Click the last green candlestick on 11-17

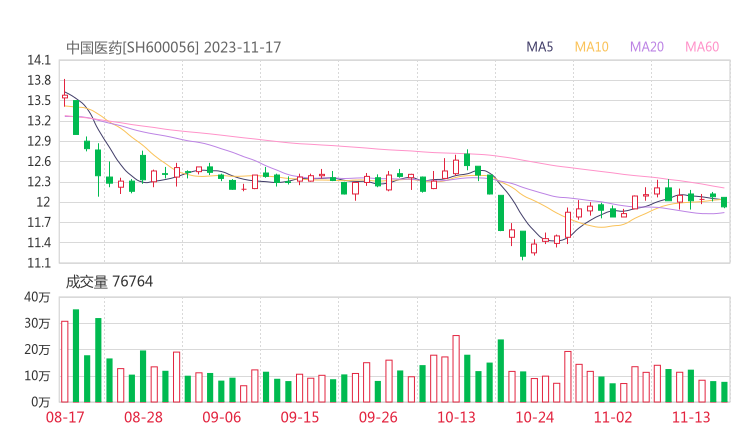[x=724, y=202]
